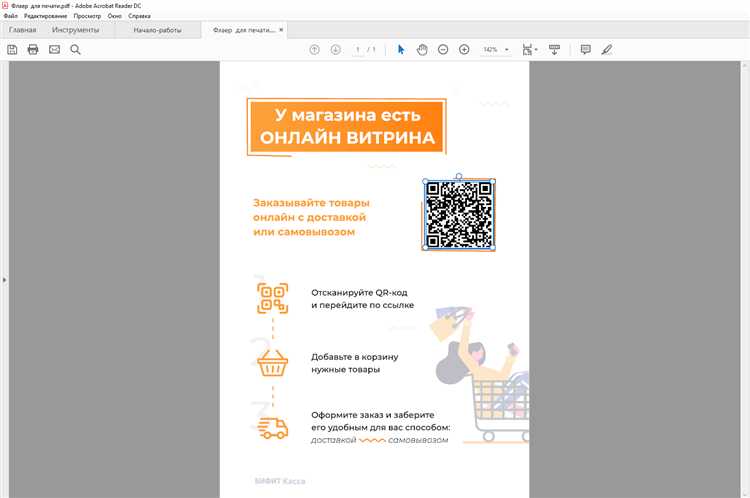Print the document using the printer icon
Image resolution: width=750 pixels, height=498 pixels.
(x=33, y=49)
